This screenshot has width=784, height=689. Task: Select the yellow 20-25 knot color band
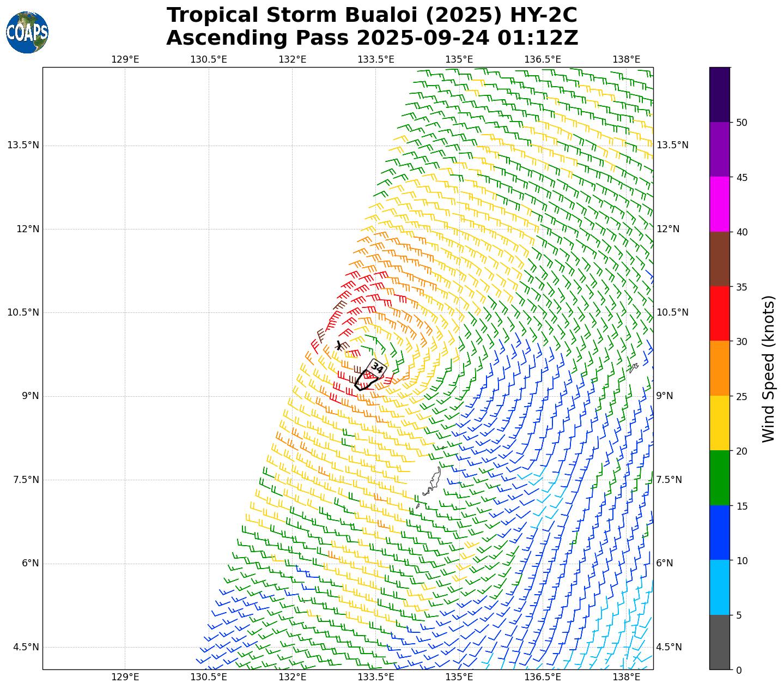pos(719,423)
